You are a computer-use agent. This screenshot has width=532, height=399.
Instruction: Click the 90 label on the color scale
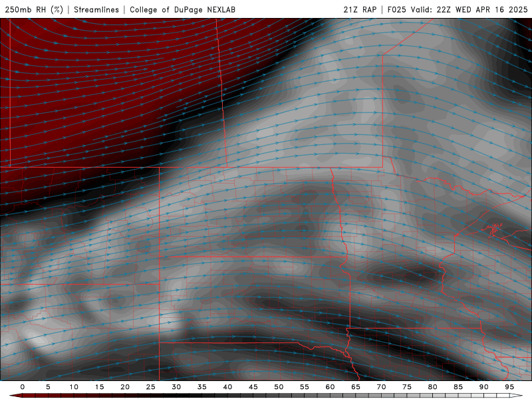[x=483, y=387]
